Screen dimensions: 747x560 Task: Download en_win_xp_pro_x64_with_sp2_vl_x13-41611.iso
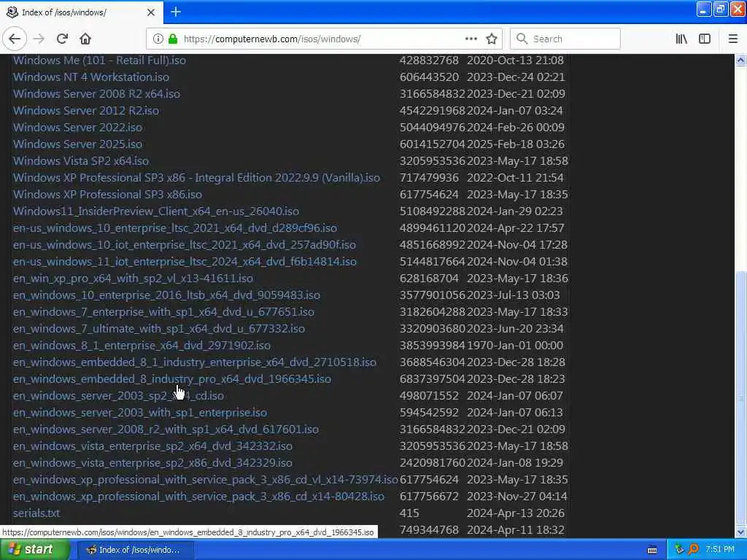[133, 278]
